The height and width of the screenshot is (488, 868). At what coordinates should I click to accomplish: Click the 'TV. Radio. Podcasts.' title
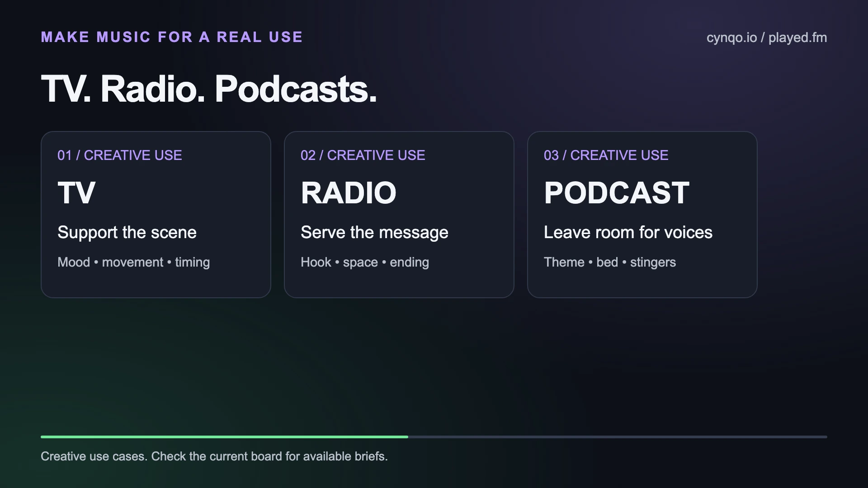209,89
